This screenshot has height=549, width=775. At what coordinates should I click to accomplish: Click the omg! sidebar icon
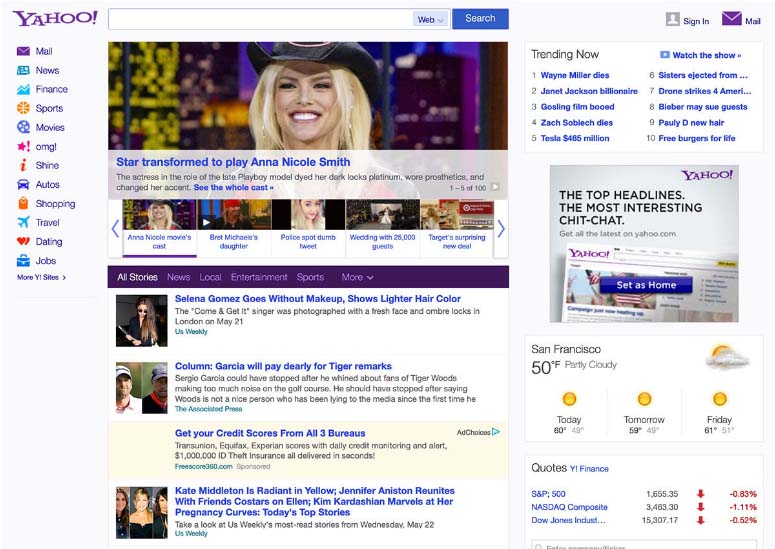pos(23,146)
